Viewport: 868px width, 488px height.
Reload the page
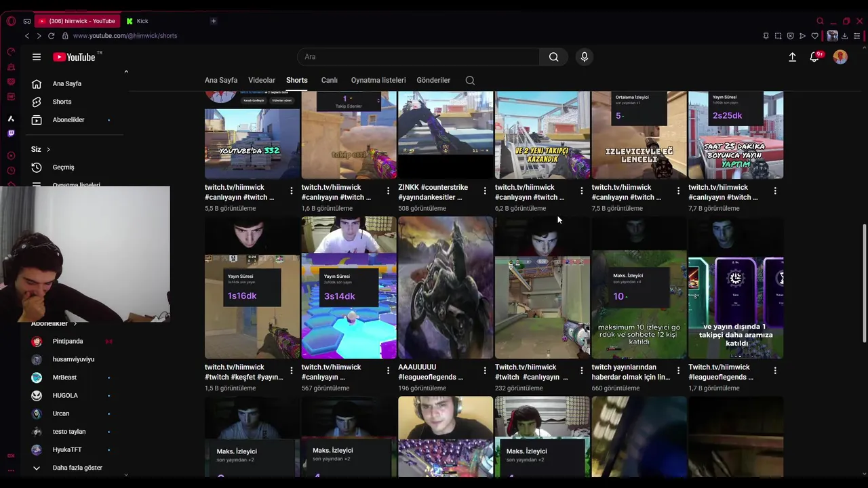52,36
